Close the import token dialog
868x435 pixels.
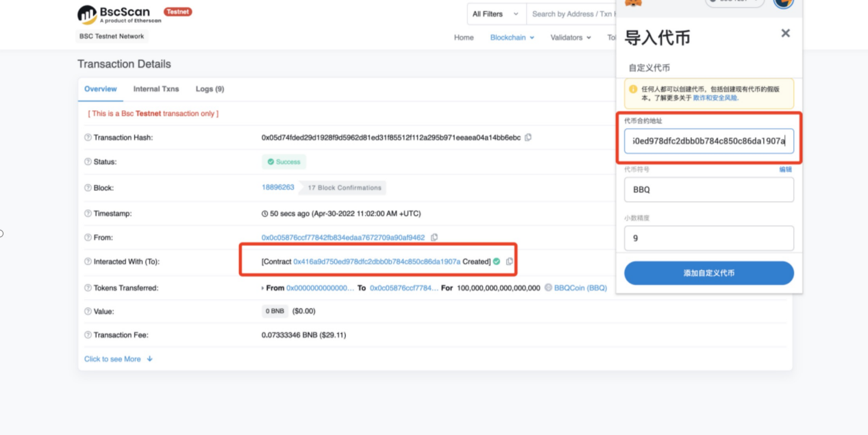(x=786, y=33)
